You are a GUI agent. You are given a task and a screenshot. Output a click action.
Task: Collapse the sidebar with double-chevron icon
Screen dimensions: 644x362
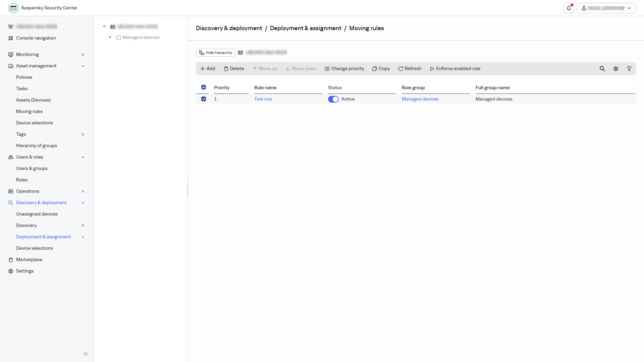(x=86, y=354)
